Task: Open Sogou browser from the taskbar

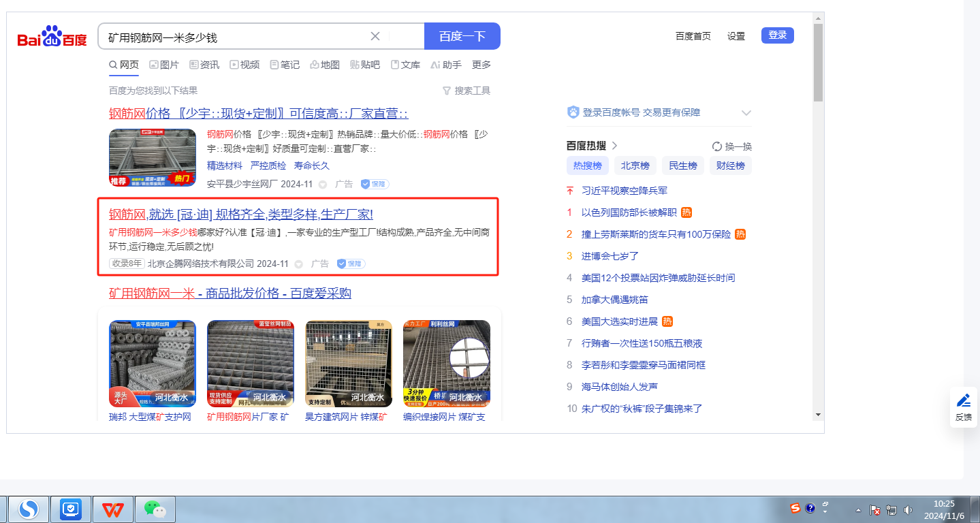Action: 28,509
